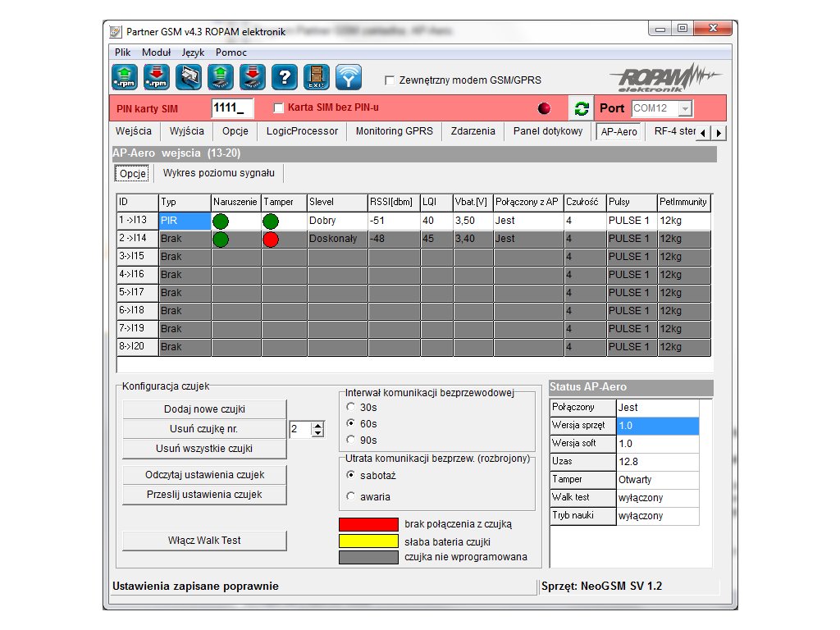Open the Moduł menu
Image resolution: width=840 pixels, height=630 pixels.
(x=156, y=52)
